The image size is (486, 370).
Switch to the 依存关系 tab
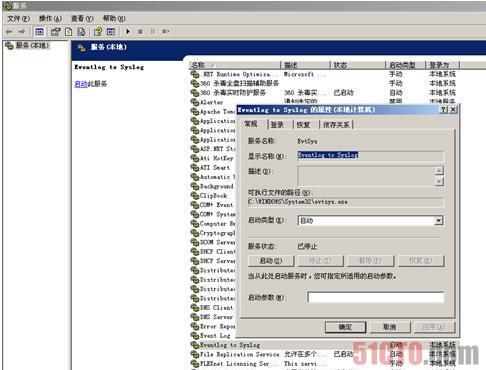click(x=336, y=125)
